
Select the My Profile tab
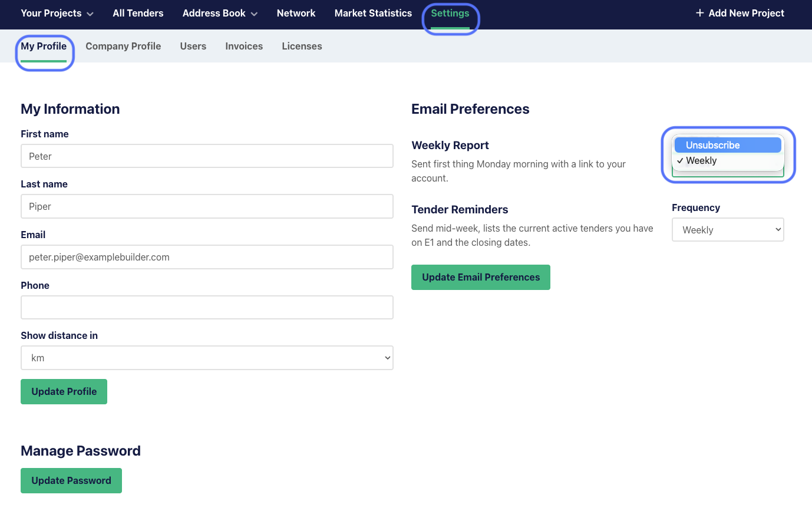44,46
